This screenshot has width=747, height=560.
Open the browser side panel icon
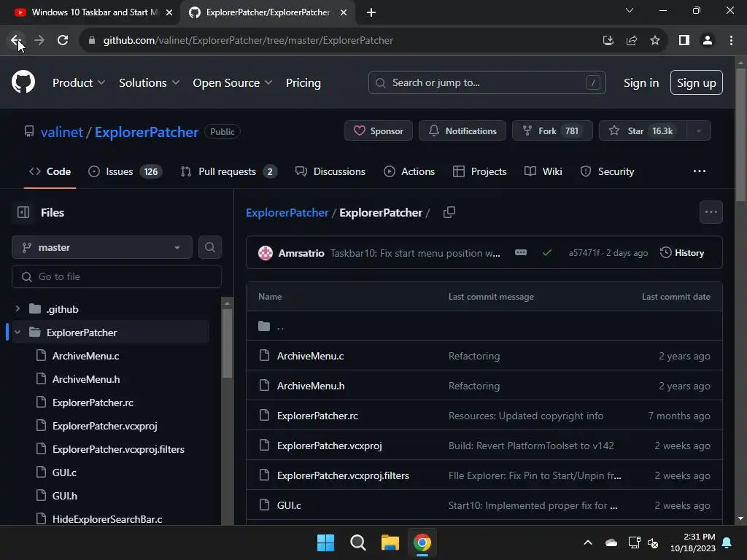click(684, 41)
